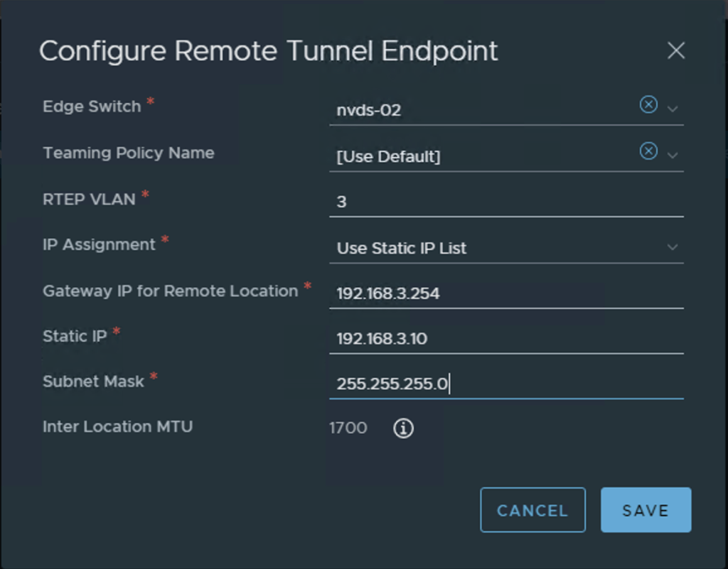Focus the RTEP VLAN input field
This screenshot has height=569, width=728.
tap(505, 202)
